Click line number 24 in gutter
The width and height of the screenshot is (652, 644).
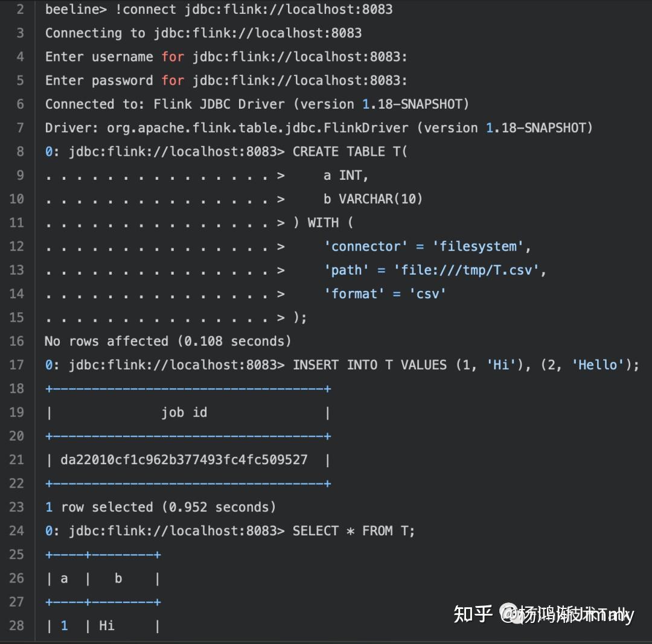(17, 531)
